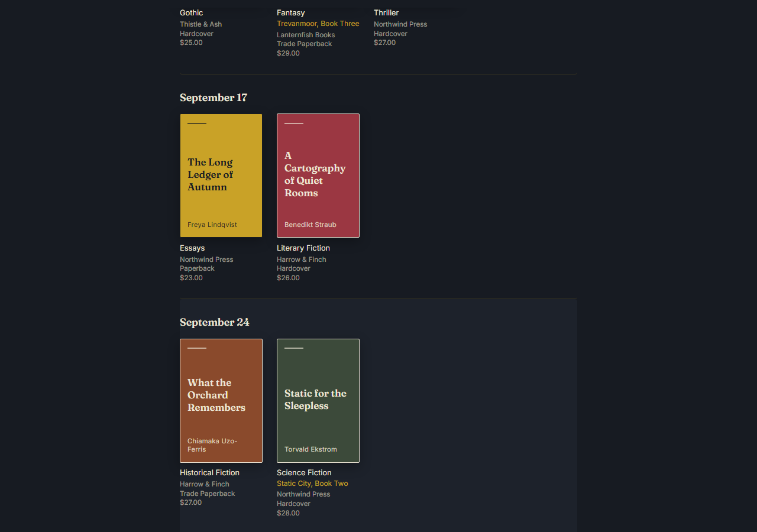Open The Long Ledger of Autumn cover
757x532 pixels.
tap(221, 176)
